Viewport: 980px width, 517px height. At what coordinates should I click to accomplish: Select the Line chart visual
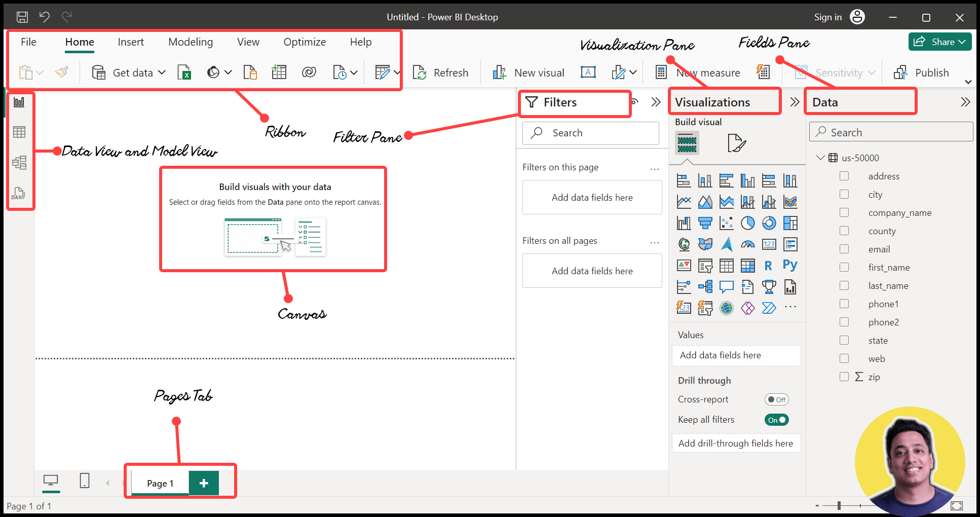684,202
